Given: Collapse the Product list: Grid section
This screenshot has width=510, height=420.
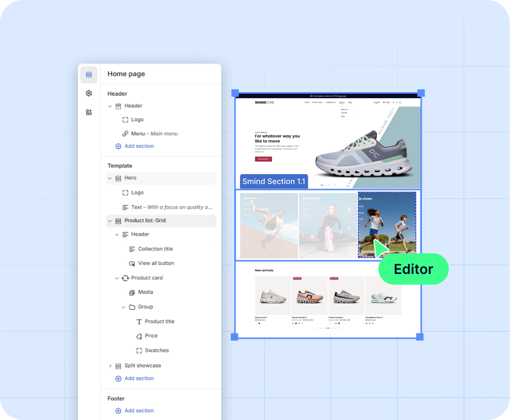Looking at the screenshot, I should (110, 221).
